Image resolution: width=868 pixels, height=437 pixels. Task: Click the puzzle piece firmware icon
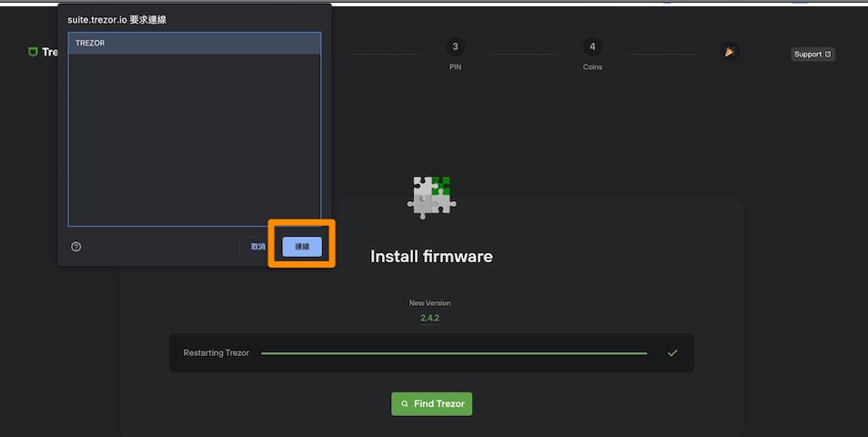point(432,198)
